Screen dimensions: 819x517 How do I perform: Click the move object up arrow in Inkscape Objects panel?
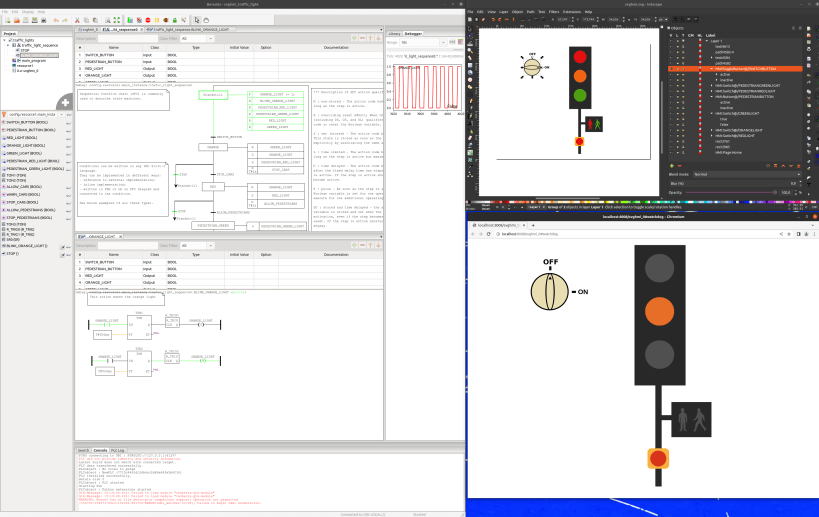(783, 166)
